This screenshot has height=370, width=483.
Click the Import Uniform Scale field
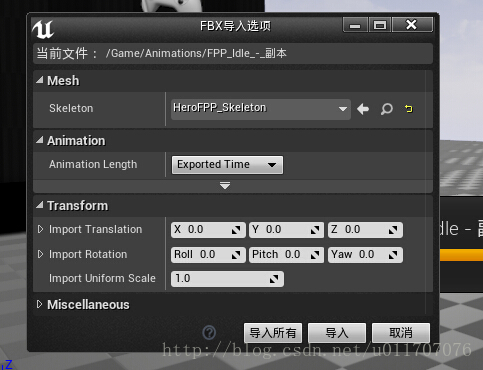point(227,279)
